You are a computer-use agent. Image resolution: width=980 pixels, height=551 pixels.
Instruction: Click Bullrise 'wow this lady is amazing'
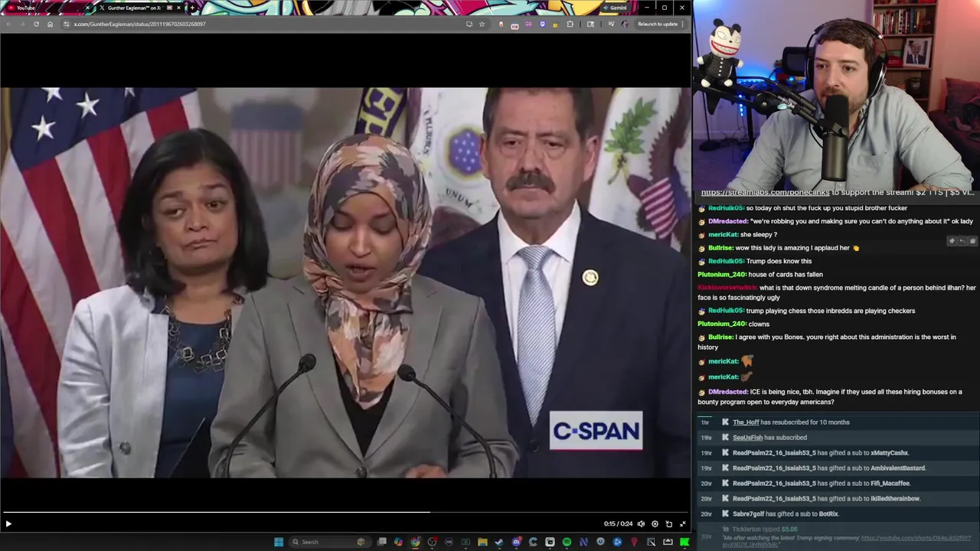(x=779, y=248)
